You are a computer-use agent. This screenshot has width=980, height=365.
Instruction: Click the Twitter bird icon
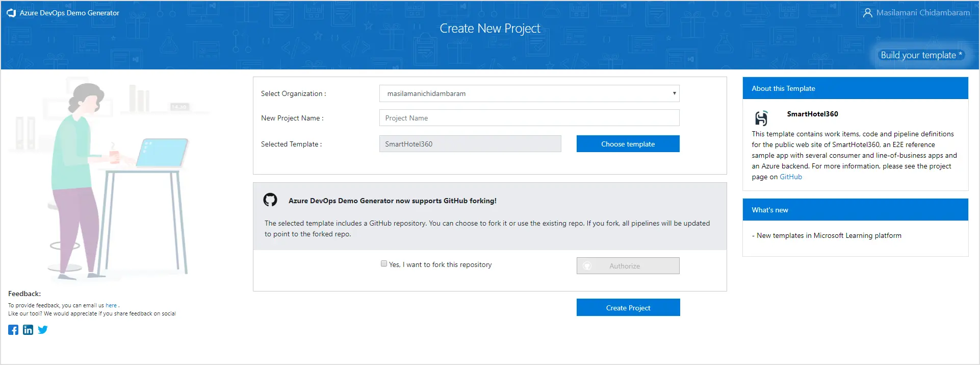click(x=43, y=330)
